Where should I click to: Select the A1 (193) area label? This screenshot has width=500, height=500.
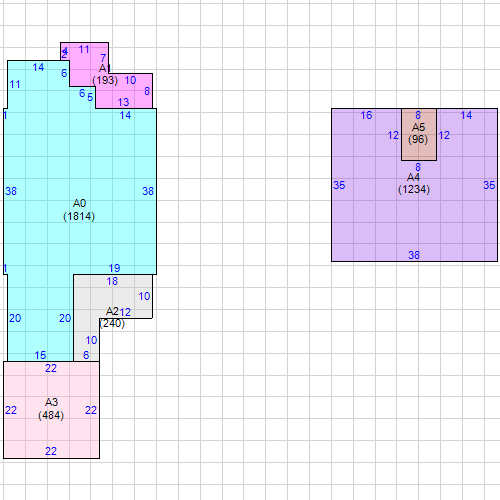point(105,74)
